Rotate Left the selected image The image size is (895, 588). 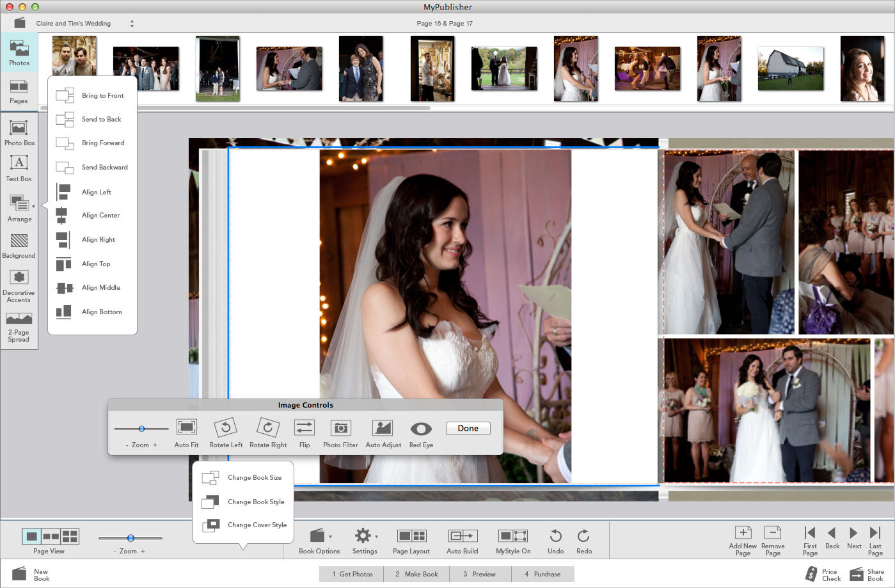226,433
